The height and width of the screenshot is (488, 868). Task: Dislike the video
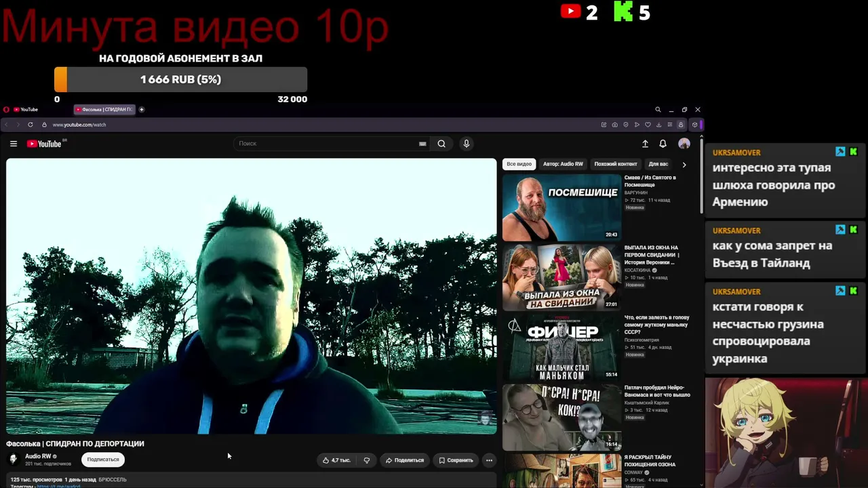[x=367, y=460]
